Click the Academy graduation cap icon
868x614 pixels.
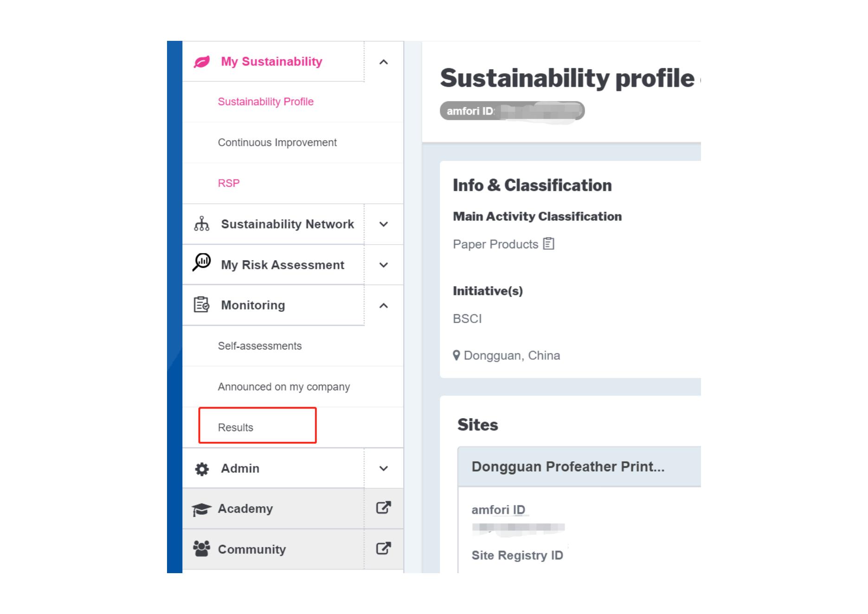point(201,509)
